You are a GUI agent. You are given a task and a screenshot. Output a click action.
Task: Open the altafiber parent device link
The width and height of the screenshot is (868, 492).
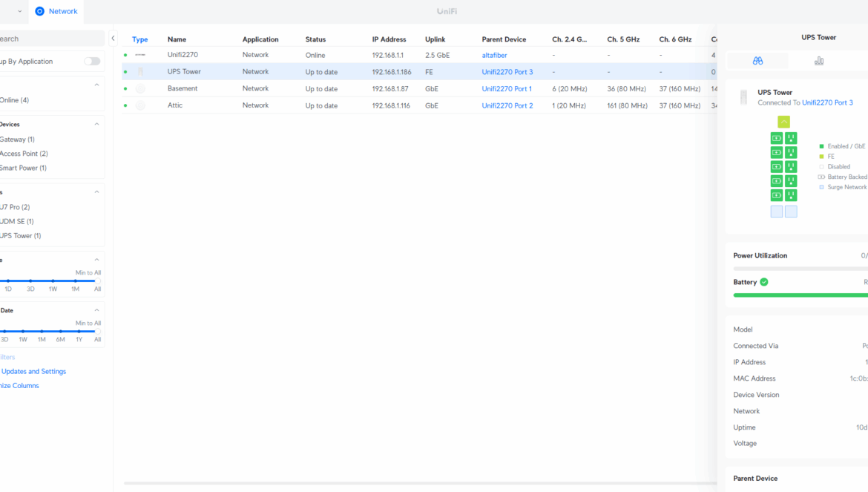coord(494,56)
